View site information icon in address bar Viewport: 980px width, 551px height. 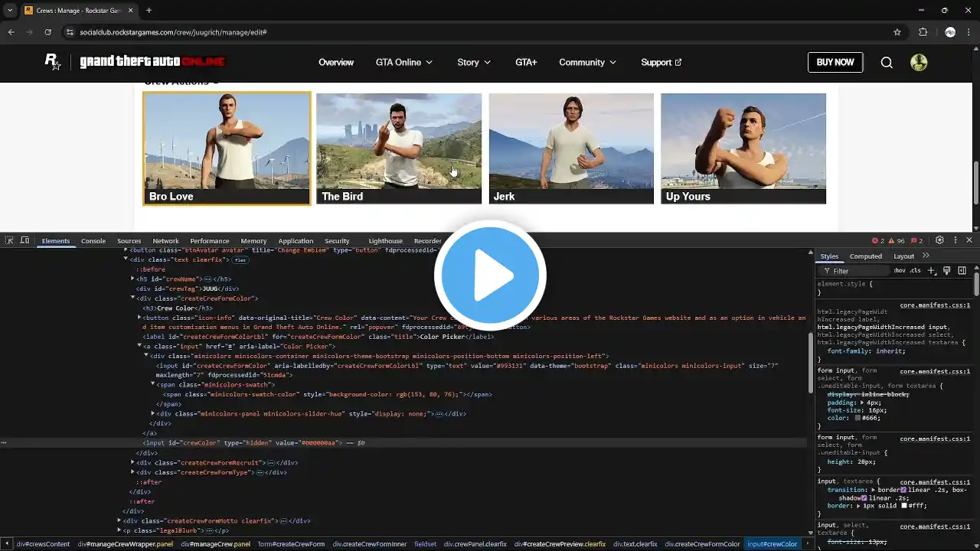[x=70, y=32]
